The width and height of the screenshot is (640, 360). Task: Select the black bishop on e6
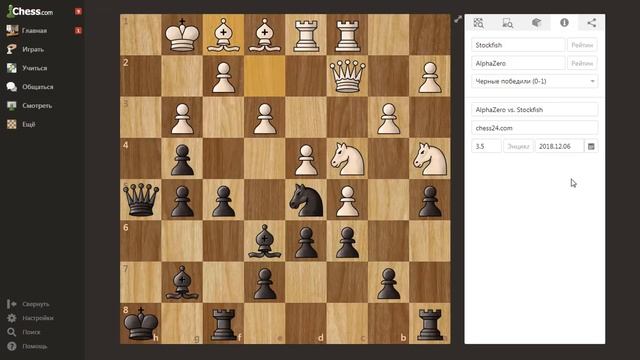[264, 241]
